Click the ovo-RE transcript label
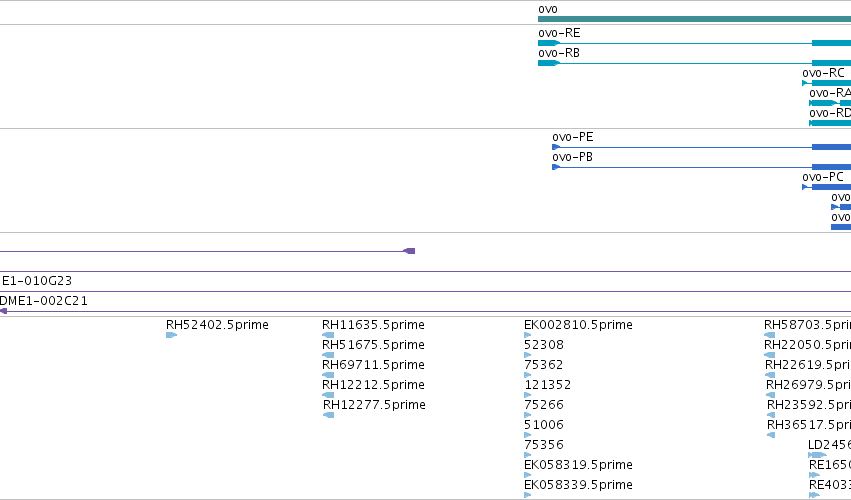Screen dimensions: 851x500 pos(559,33)
